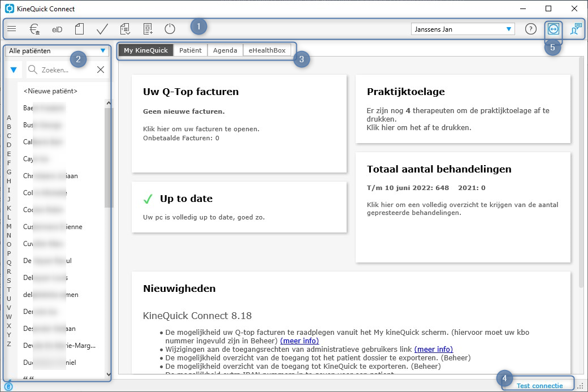This screenshot has width=588, height=392.
Task: Open the hamburger main menu
Action: [x=12, y=28]
